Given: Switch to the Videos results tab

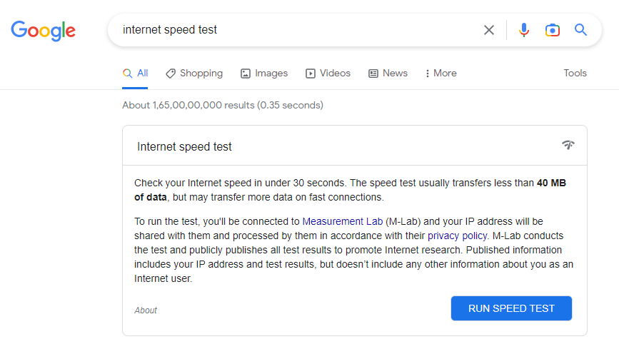Looking at the screenshot, I should (328, 74).
